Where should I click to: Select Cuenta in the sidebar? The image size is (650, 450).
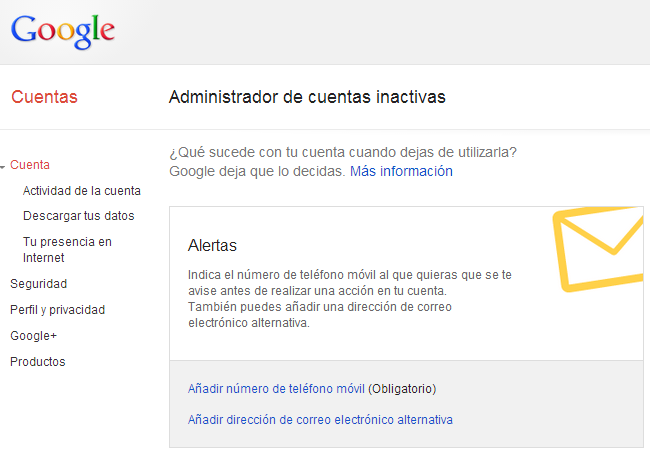click(30, 165)
